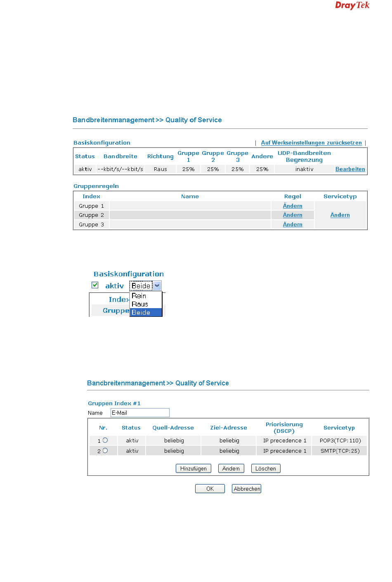The width and height of the screenshot is (392, 582).
Task: Toggle the aktiv checkbox
Action: 95,285
